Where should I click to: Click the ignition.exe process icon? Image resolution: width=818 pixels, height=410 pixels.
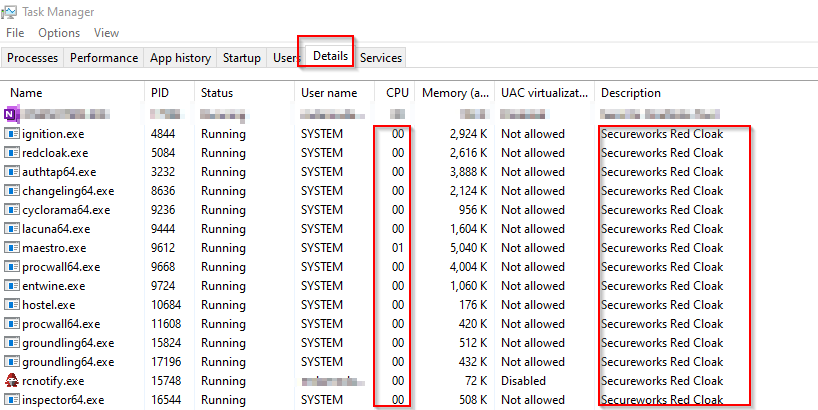pyautogui.click(x=11, y=134)
